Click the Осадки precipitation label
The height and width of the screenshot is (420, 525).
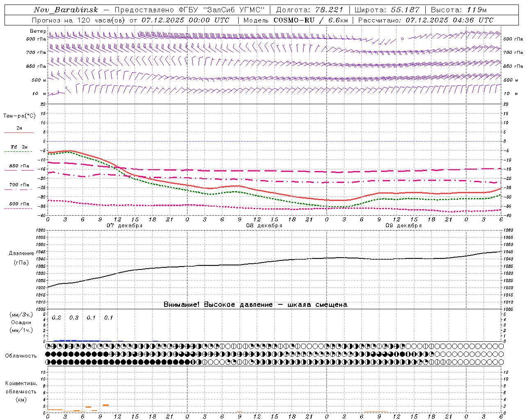pos(21,322)
